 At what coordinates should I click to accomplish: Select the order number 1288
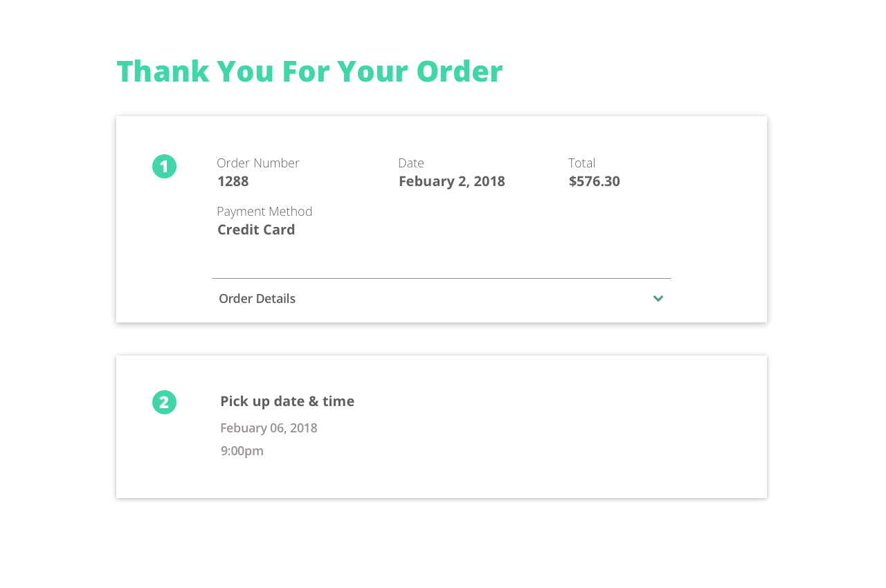point(233,181)
